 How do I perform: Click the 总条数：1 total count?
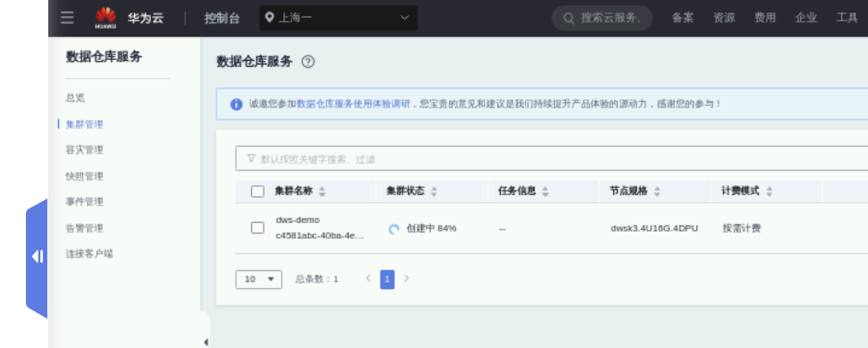tap(316, 279)
